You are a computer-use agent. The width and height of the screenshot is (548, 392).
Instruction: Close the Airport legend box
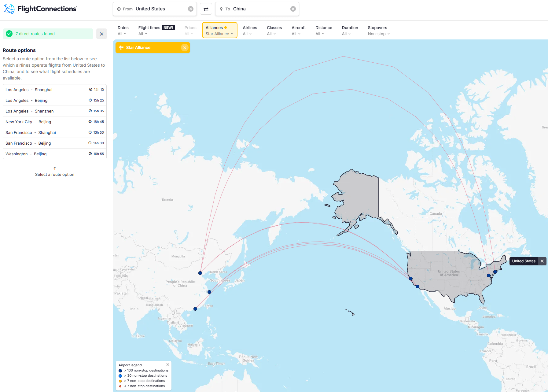pos(168,364)
